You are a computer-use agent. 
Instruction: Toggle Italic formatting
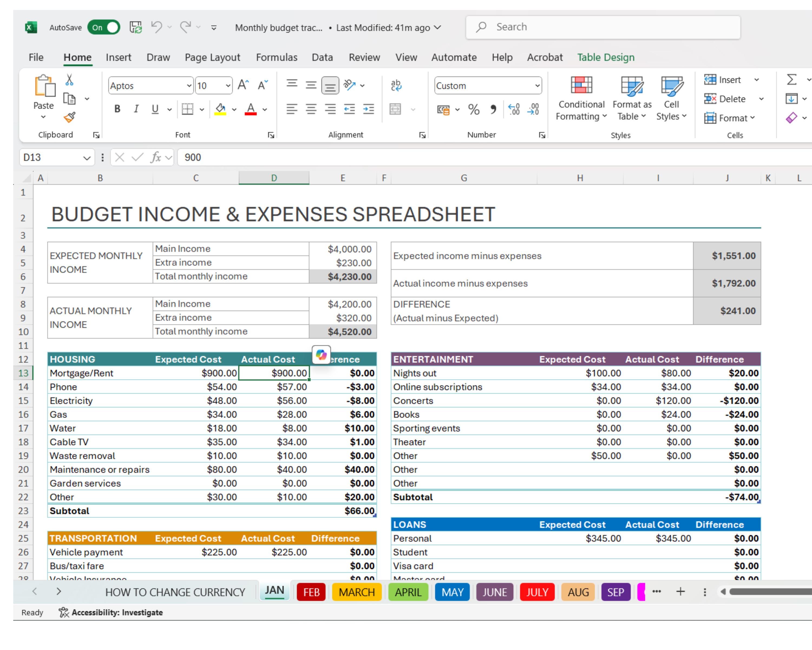pyautogui.click(x=136, y=109)
